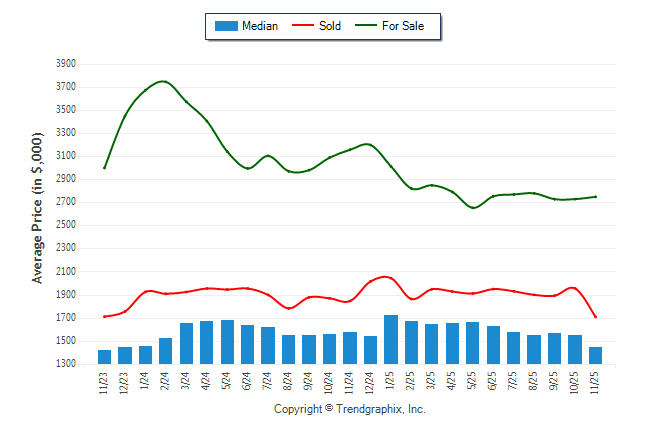Image resolution: width=646 pixels, height=434 pixels.
Task: Select the tallest Median bar at 1/25
Action: pyautogui.click(x=391, y=340)
